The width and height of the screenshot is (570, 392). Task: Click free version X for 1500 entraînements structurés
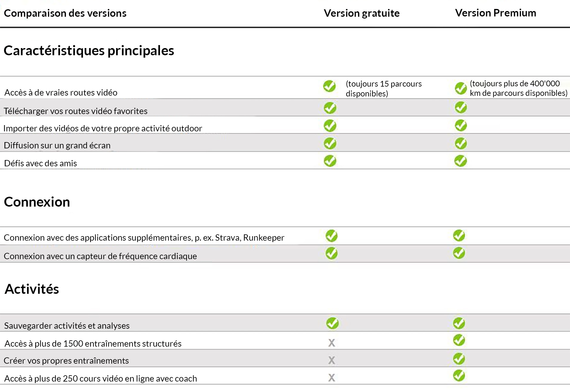pyautogui.click(x=332, y=343)
